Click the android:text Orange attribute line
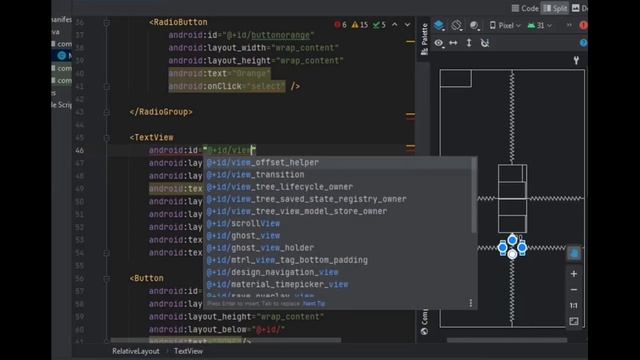640x360 pixels. pos(219,73)
